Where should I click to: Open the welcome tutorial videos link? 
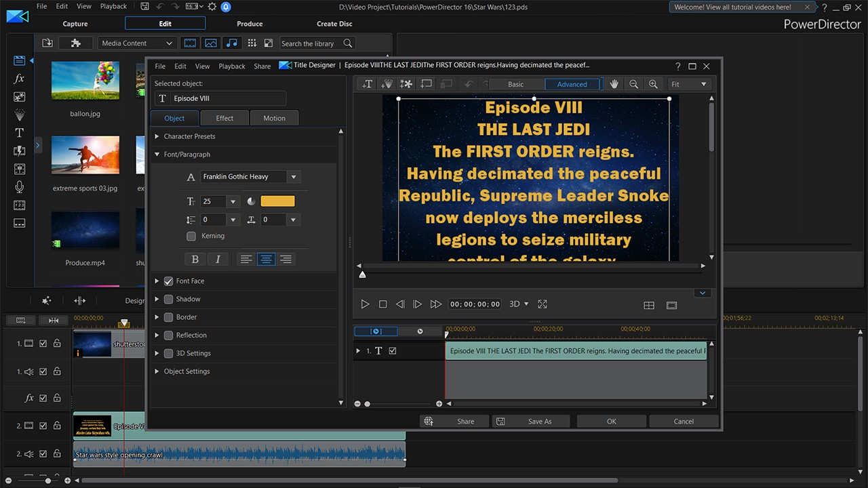pos(732,7)
